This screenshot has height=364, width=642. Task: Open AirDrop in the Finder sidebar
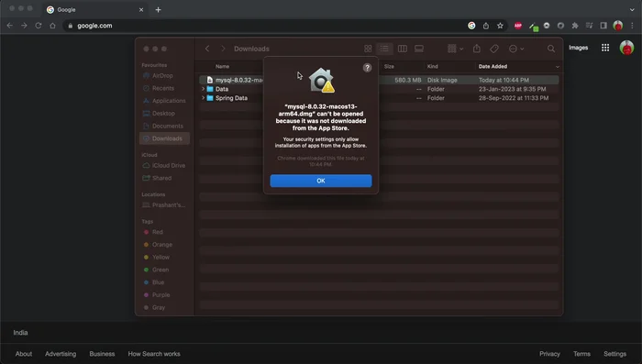(x=162, y=76)
